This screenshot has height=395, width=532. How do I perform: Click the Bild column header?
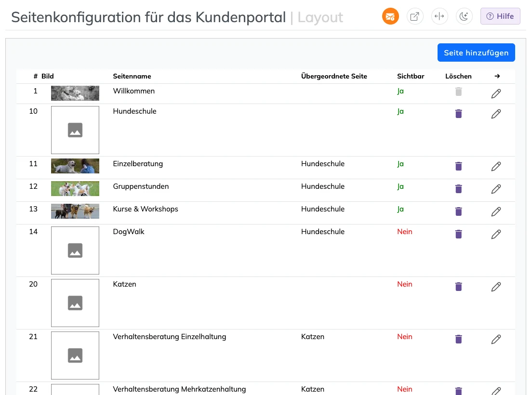coord(48,76)
